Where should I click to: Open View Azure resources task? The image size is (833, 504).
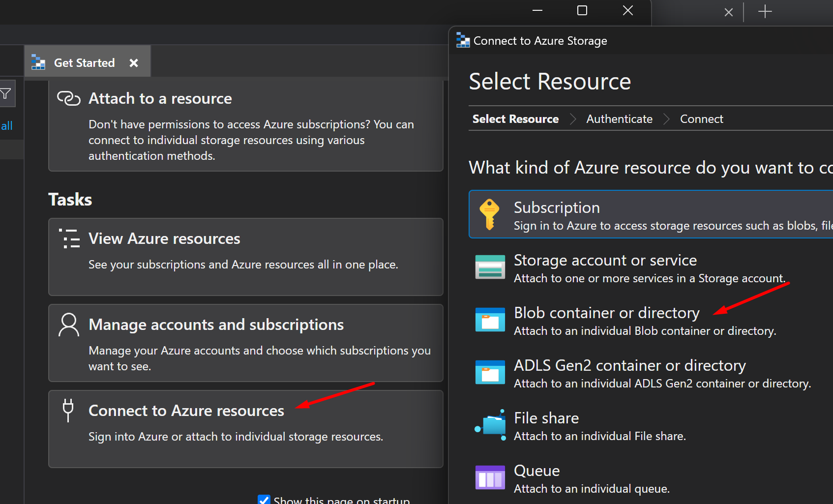pos(245,257)
